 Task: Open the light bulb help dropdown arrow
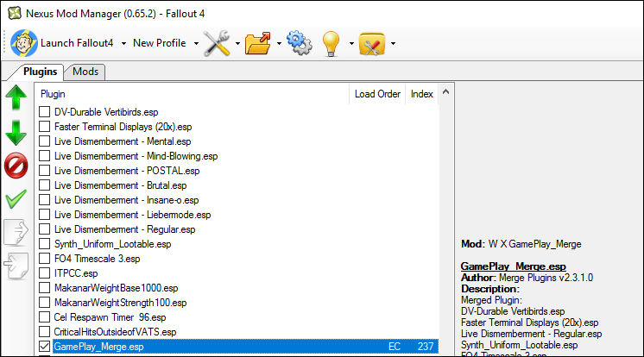pos(351,43)
